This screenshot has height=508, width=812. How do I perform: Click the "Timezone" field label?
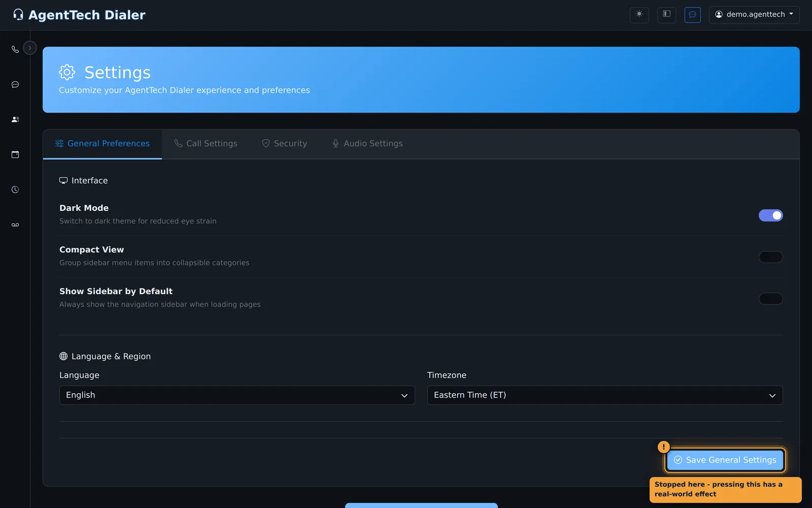coord(447,375)
